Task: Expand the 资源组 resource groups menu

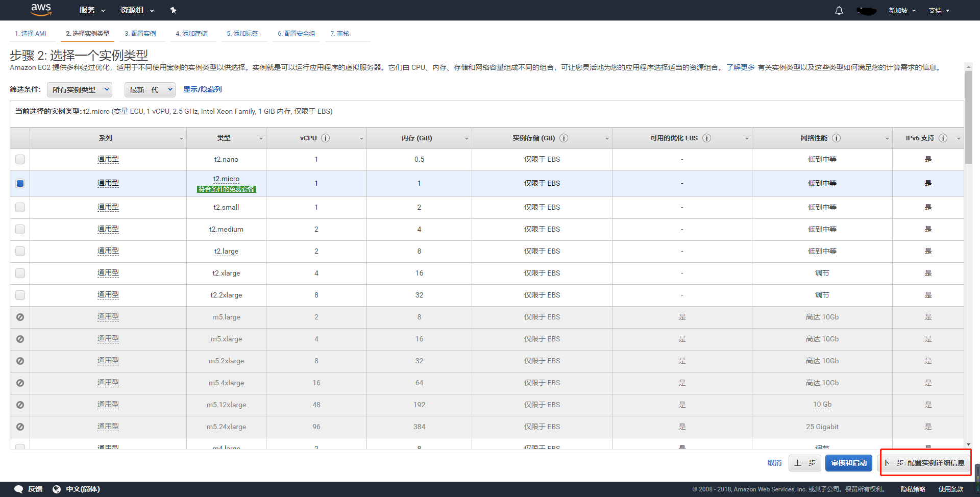Action: [x=137, y=10]
